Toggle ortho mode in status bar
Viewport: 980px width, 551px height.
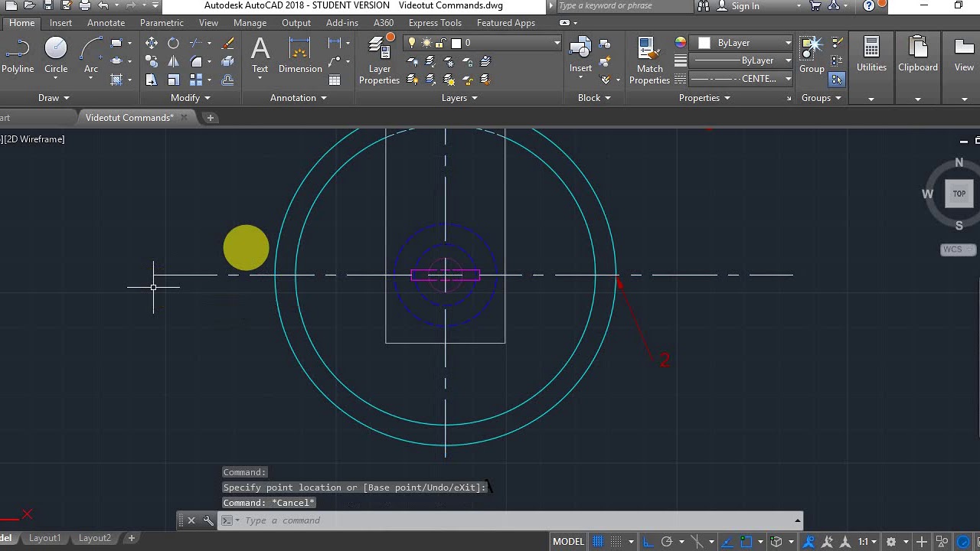[648, 541]
